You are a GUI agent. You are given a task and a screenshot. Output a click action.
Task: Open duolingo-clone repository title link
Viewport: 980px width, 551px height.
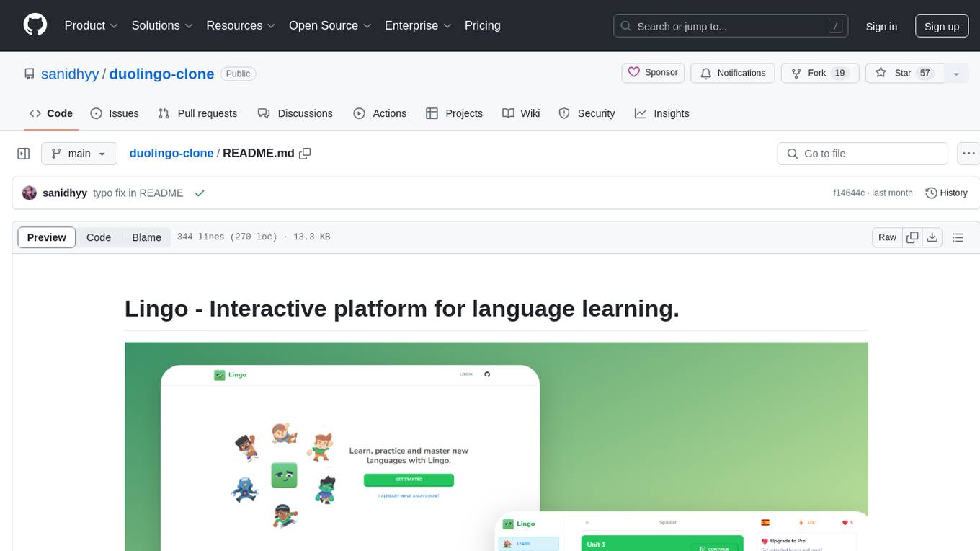point(161,74)
